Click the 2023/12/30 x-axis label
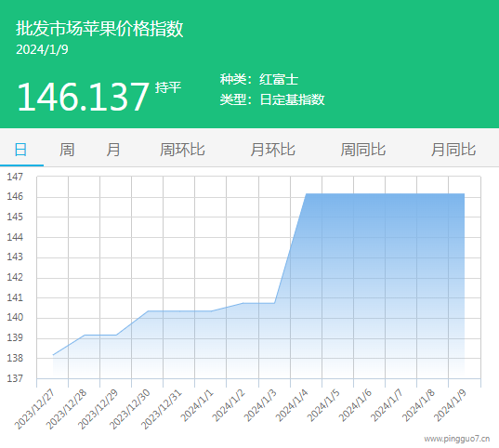This screenshot has width=499, height=448. (x=129, y=409)
